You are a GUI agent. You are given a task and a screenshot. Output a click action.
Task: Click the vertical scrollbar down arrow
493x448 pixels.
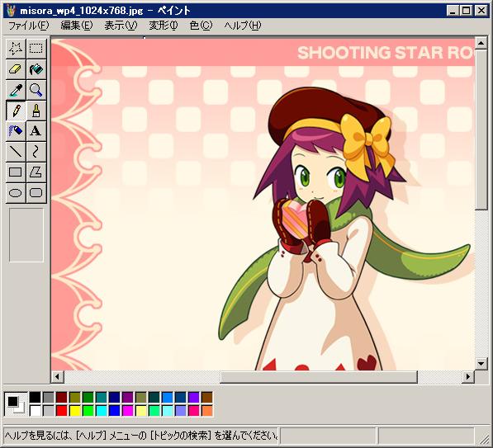pos(481,364)
